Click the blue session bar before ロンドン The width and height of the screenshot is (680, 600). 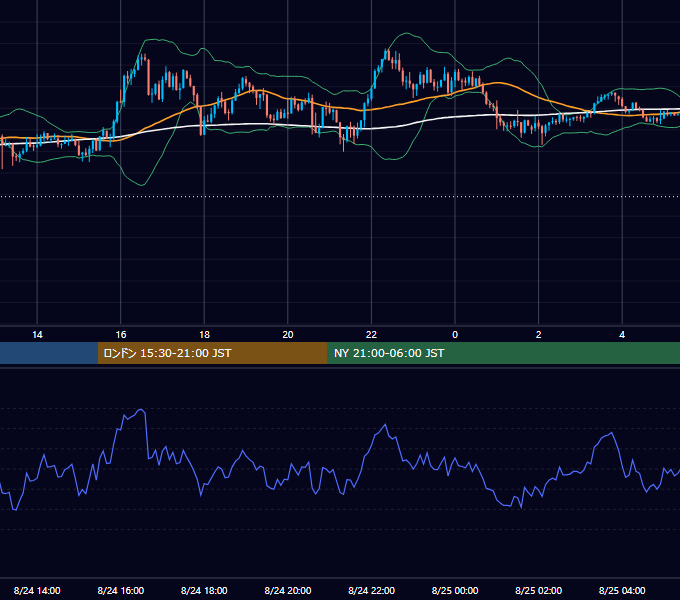click(x=49, y=353)
